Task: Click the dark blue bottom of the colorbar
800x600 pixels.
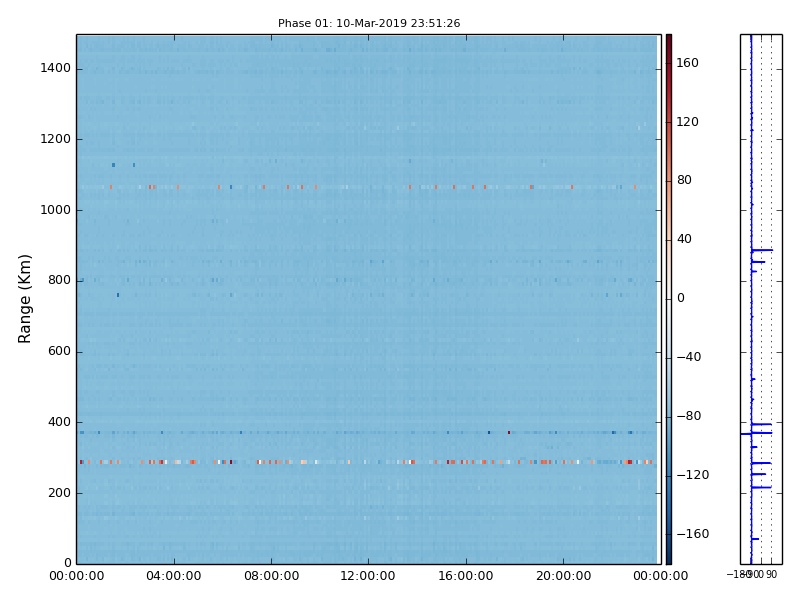Action: pos(669,559)
